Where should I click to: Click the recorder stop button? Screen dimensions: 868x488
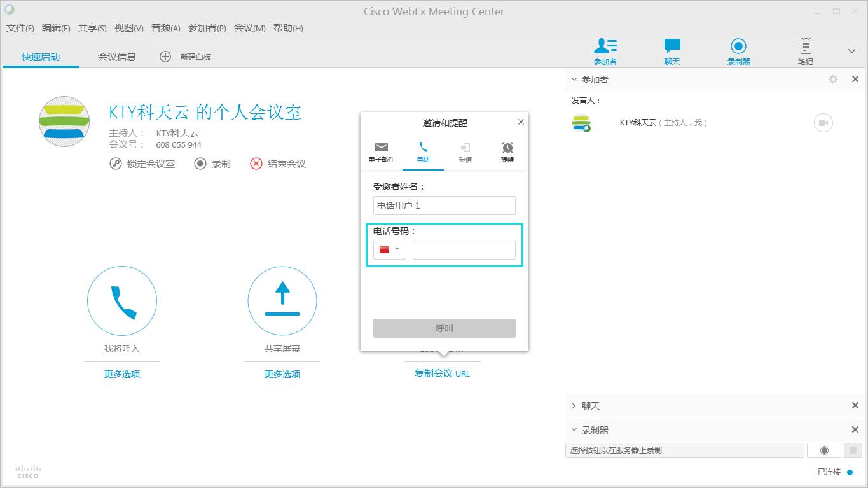pyautogui.click(x=853, y=450)
